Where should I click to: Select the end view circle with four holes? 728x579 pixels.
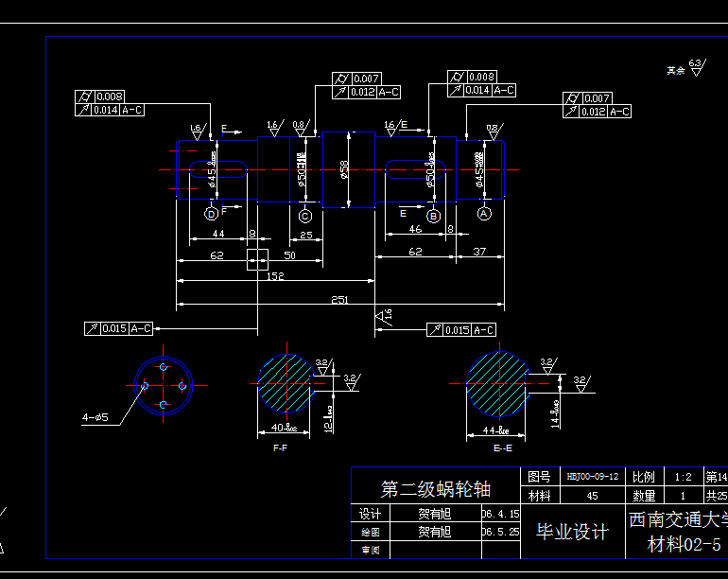[x=163, y=385]
